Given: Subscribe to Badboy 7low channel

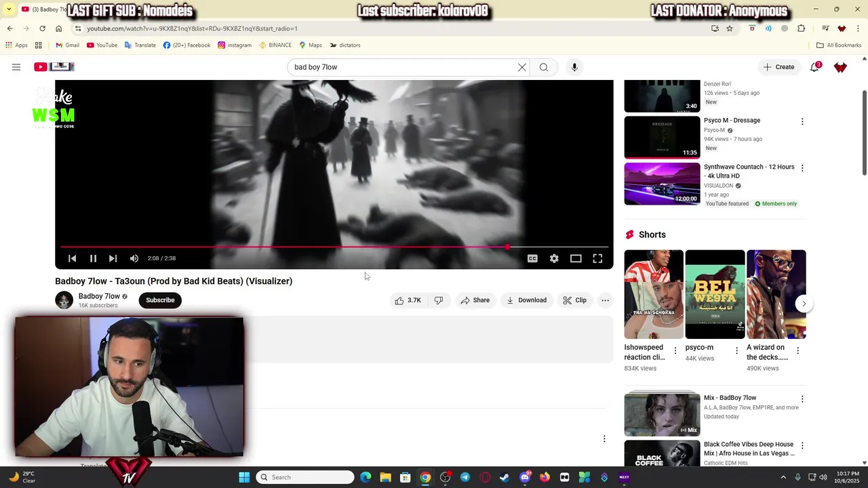Looking at the screenshot, I should tap(160, 300).
